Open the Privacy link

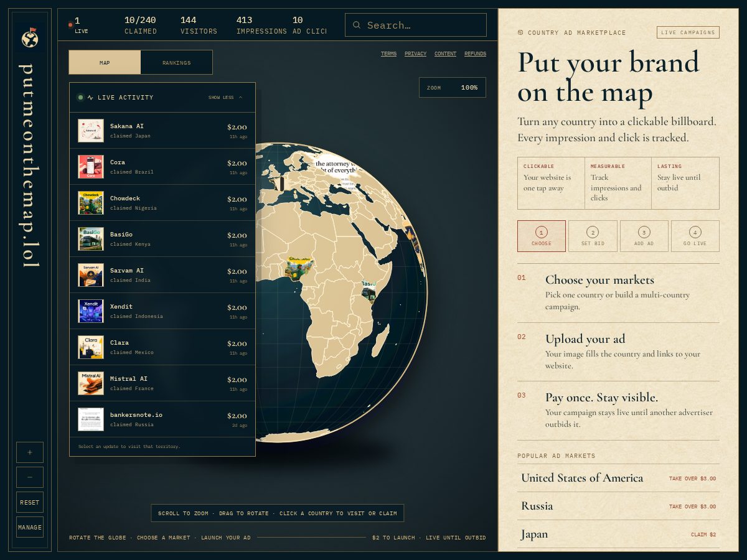[x=415, y=54]
